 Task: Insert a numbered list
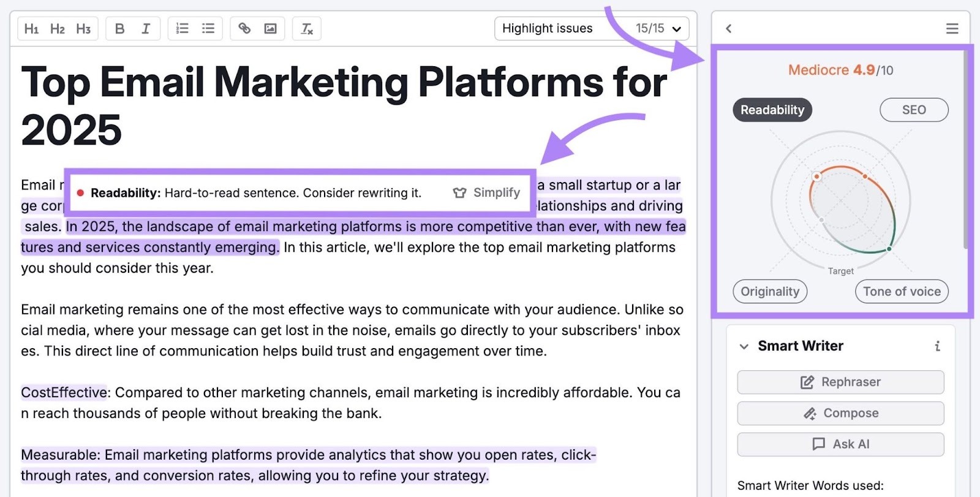[183, 29]
